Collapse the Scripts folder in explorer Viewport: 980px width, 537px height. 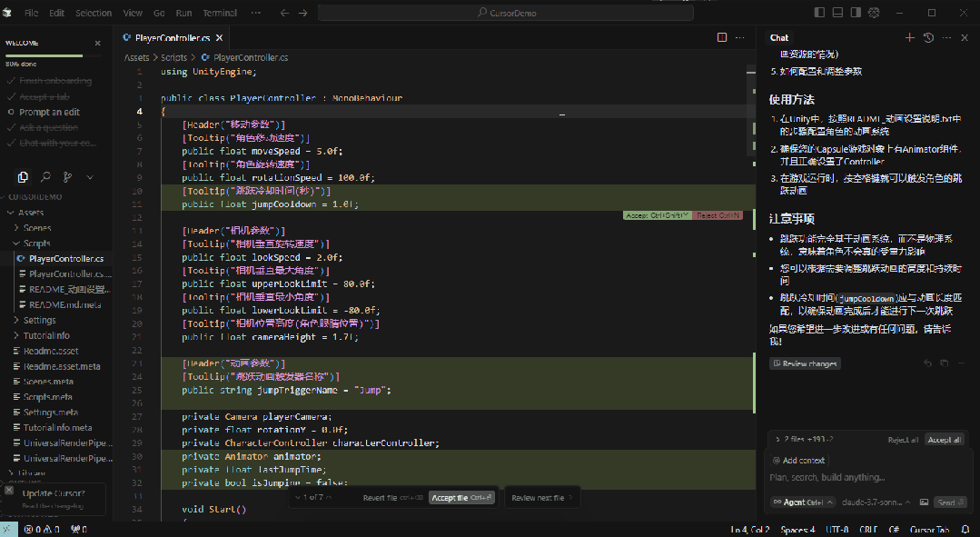point(36,244)
